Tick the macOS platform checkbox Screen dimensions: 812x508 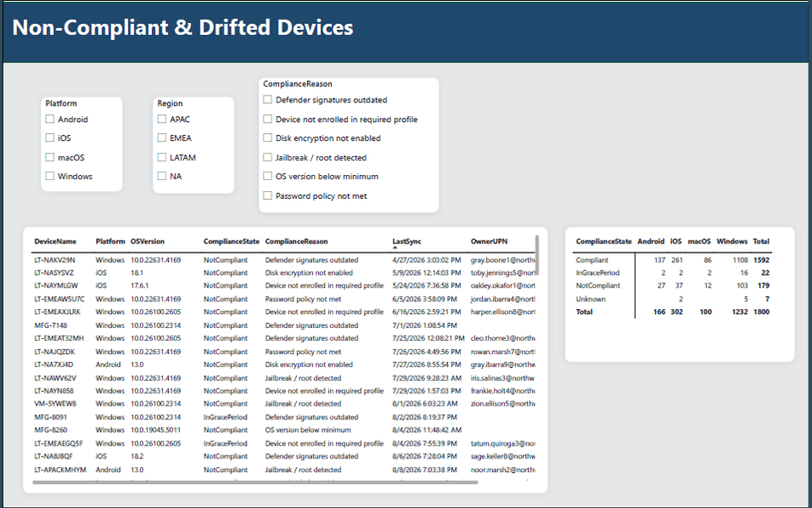tap(49, 157)
